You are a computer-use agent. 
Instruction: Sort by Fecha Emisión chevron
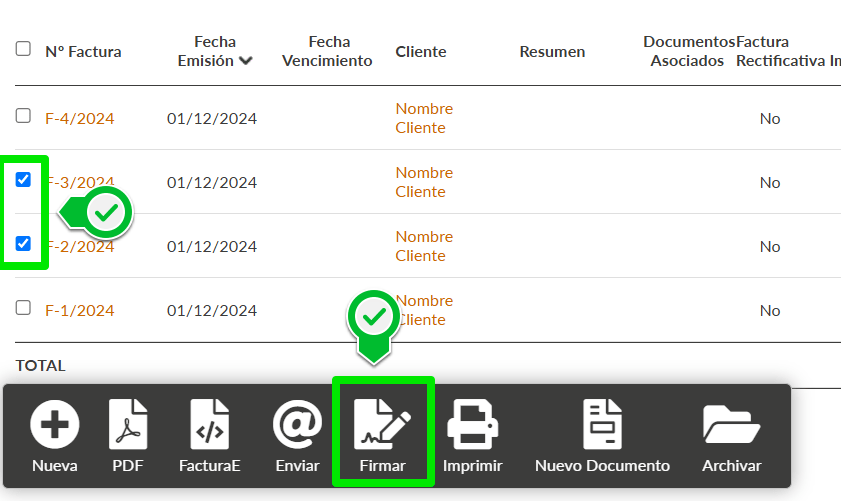tap(246, 61)
